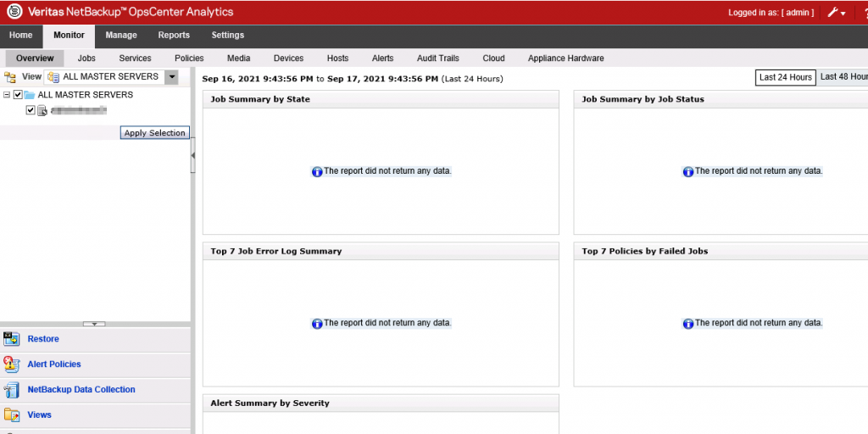
Task: Click the Apply Selection button
Action: (x=154, y=133)
